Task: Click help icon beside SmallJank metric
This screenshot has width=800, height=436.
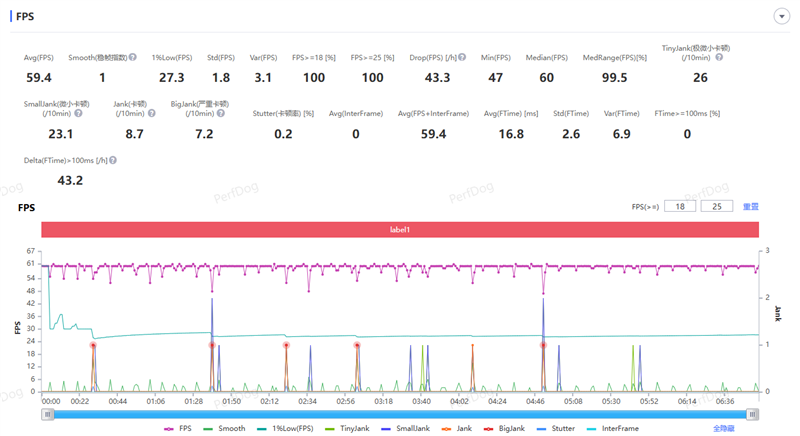Action: [79, 114]
